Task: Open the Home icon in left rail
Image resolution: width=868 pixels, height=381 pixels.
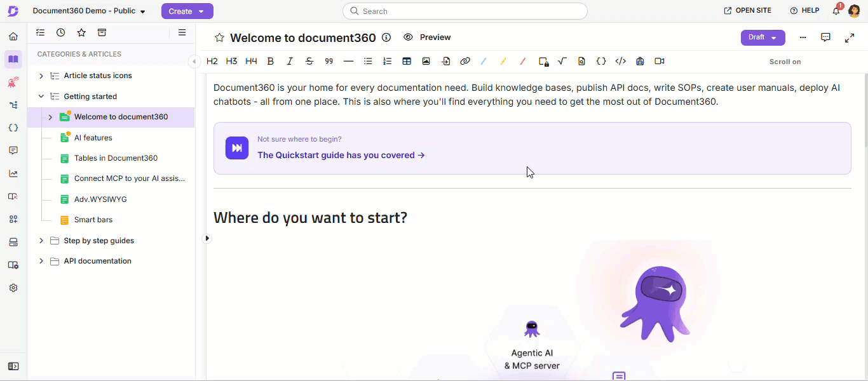Action: coord(13,36)
